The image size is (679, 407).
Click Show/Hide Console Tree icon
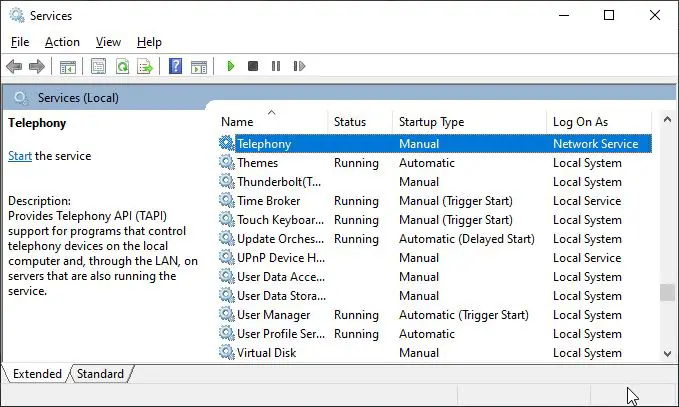point(68,67)
